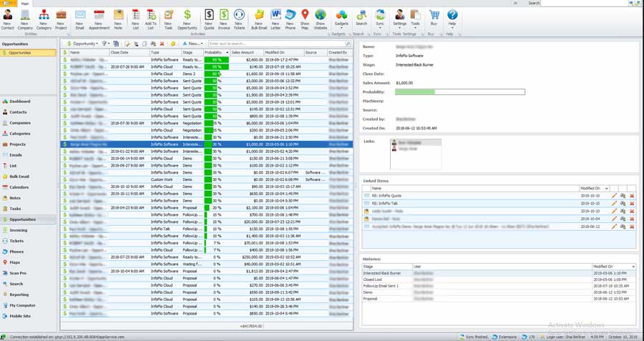The width and height of the screenshot is (644, 341).
Task: Create a New Contact from the ribbon
Action: [x=7, y=19]
